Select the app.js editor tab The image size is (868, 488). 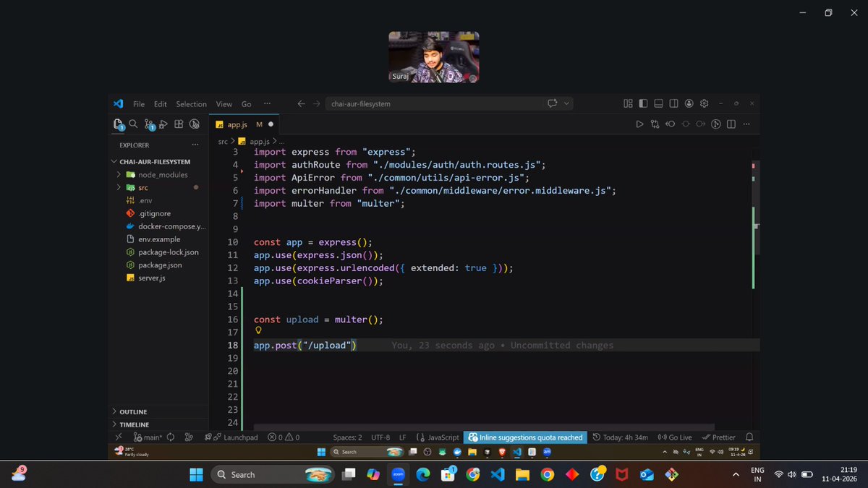tap(237, 124)
